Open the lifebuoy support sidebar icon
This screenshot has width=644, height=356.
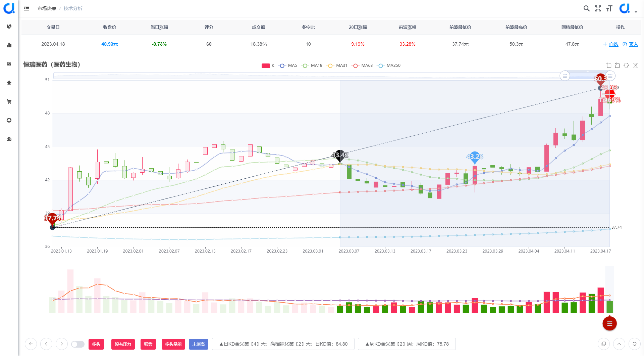[x=9, y=120]
